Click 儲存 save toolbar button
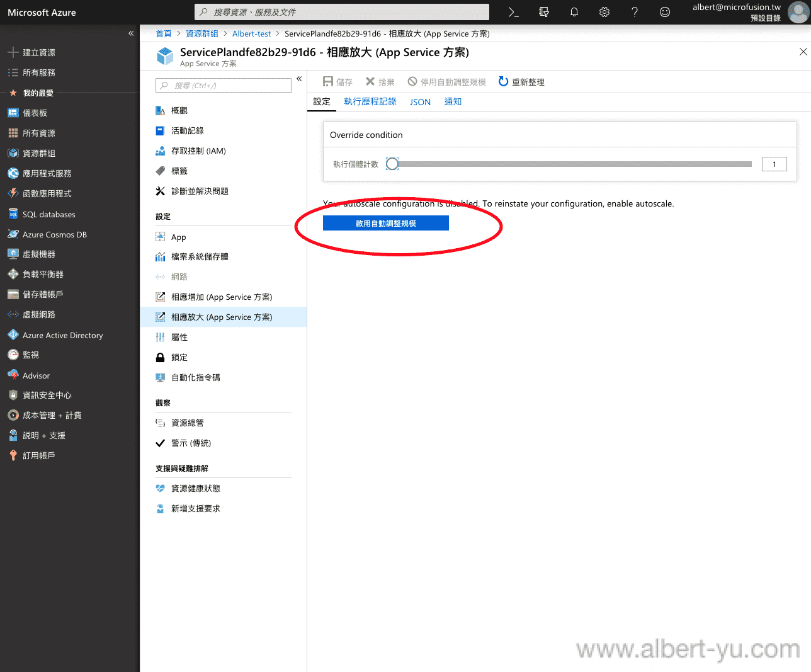Screen dimensions: 811x672 [x=337, y=82]
